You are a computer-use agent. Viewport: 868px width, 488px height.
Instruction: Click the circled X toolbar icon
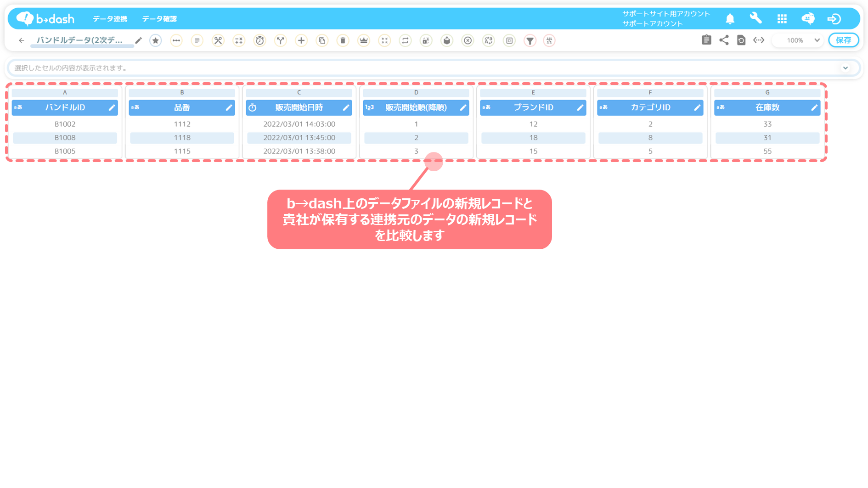point(468,40)
